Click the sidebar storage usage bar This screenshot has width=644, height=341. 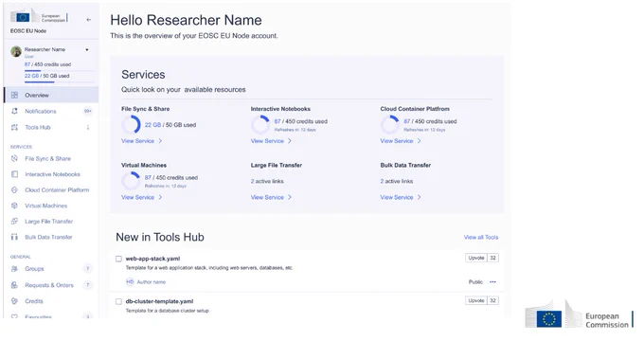point(59,82)
